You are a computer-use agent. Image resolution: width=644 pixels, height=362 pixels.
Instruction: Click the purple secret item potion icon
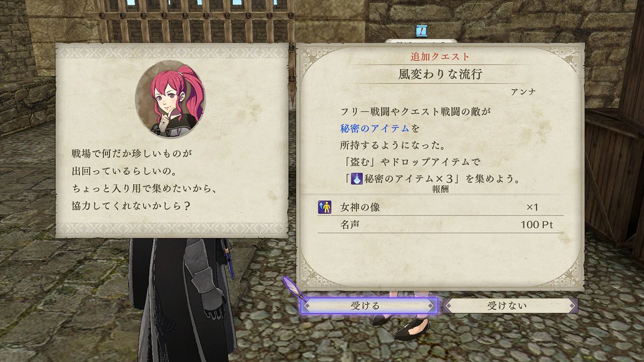357,178
